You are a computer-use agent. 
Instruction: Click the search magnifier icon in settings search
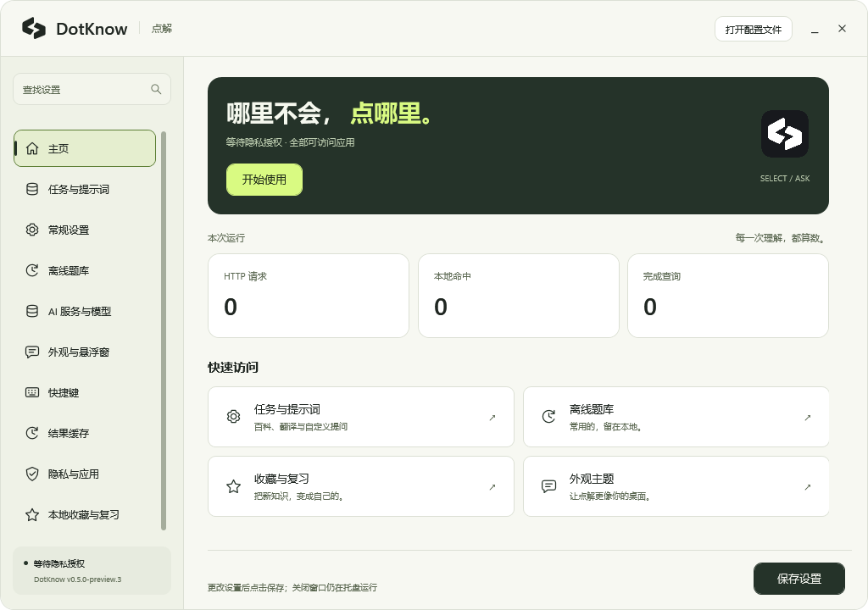point(156,89)
